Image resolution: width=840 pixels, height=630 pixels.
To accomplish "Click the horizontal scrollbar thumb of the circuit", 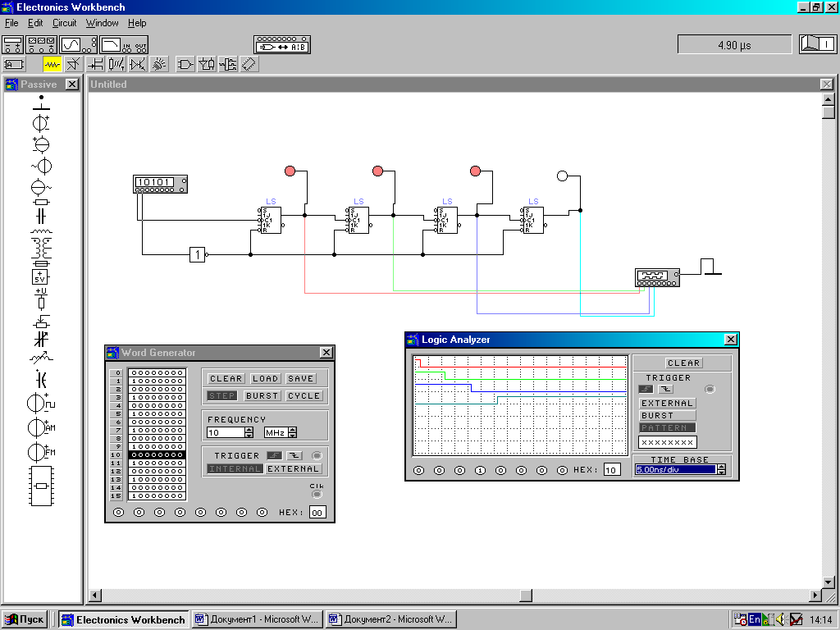I will pos(526,596).
